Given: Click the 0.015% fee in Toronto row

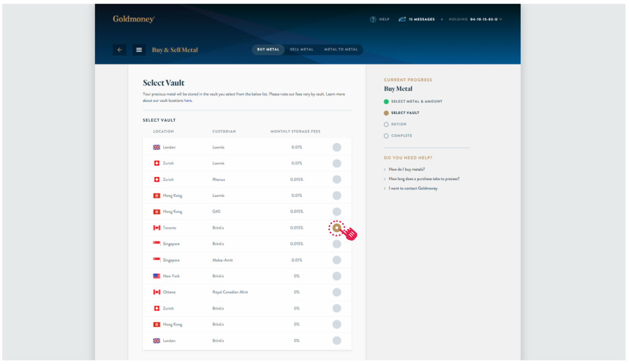Looking at the screenshot, I should coord(296,228).
